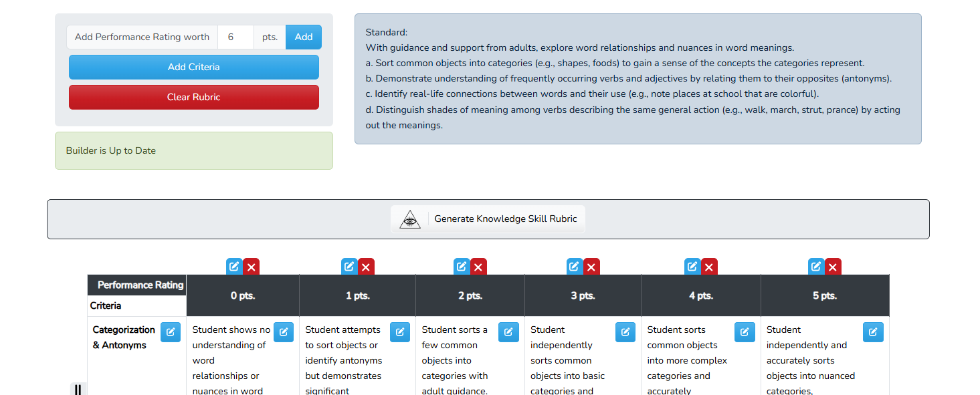This screenshot has height=395, width=980.
Task: Edit the 'more complex categories' cell
Action: tap(745, 332)
